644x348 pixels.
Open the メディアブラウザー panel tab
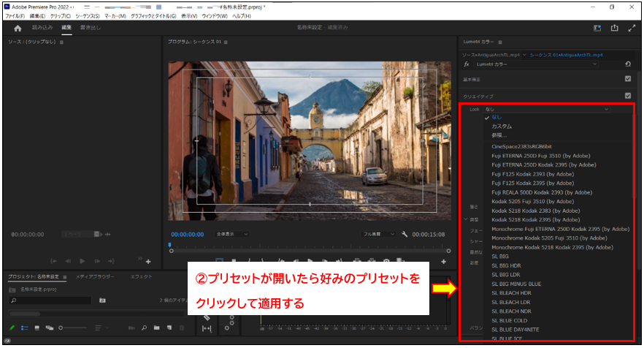95,277
